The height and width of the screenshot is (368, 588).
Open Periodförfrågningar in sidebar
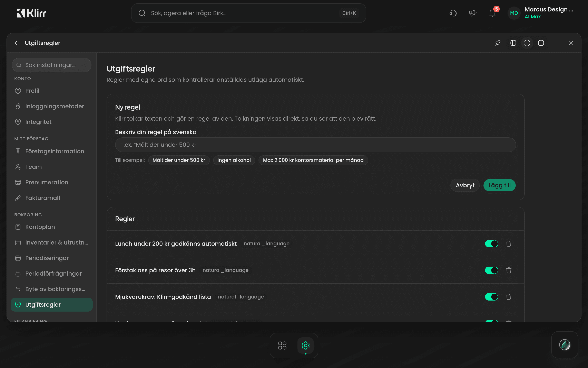pos(51,274)
